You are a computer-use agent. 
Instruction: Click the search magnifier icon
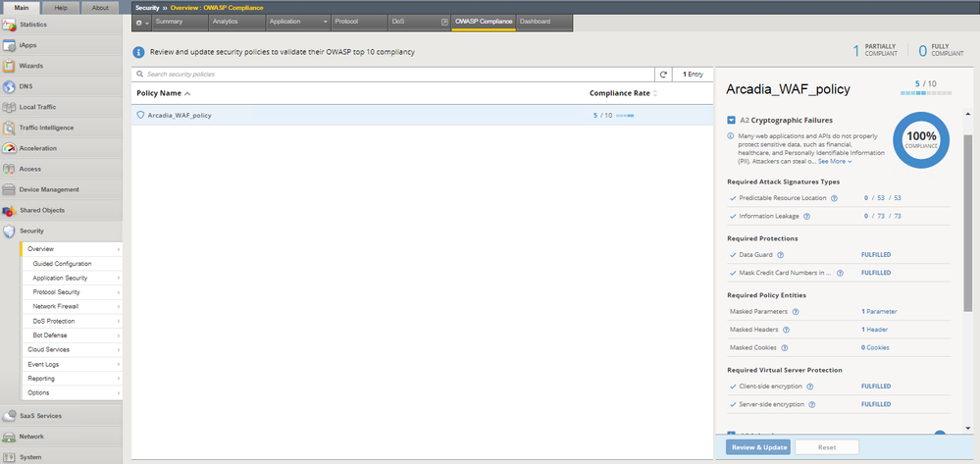(140, 75)
